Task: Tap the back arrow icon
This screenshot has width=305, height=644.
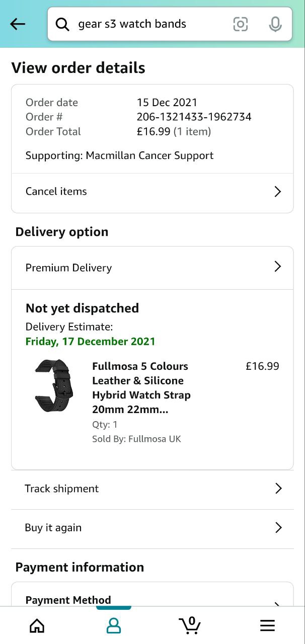Action: 18,24
